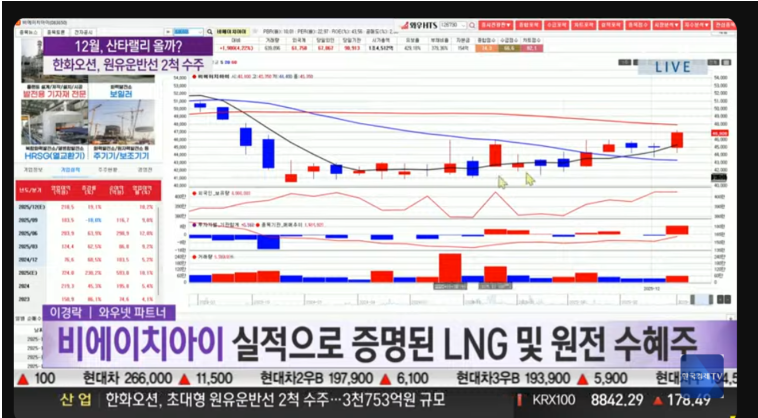Screen dimensions: 758x418
Task: Click the LIVE badge on the chart
Action: (x=672, y=67)
